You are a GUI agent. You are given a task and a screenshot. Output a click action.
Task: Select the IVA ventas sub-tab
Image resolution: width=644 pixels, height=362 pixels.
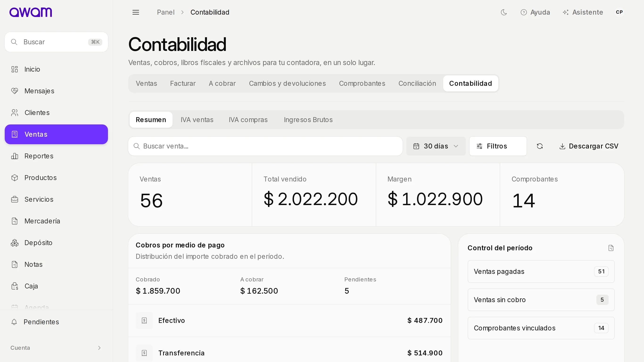tap(197, 120)
